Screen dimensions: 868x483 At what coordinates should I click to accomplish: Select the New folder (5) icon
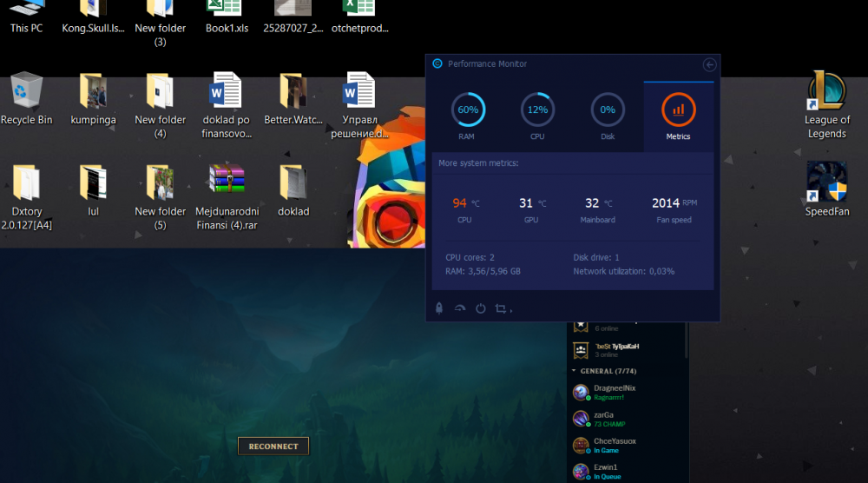[x=160, y=197]
